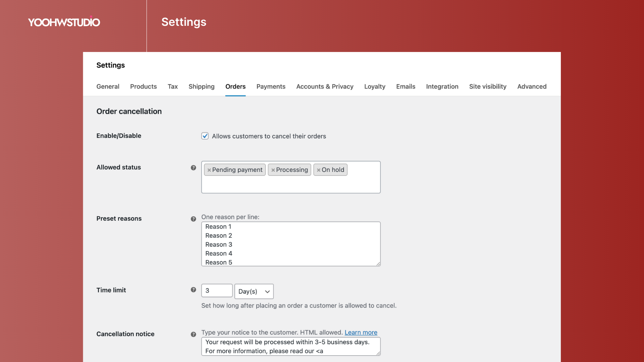Screen dimensions: 644x362
Task: Remove the Processing status tag
Action: tap(273, 170)
